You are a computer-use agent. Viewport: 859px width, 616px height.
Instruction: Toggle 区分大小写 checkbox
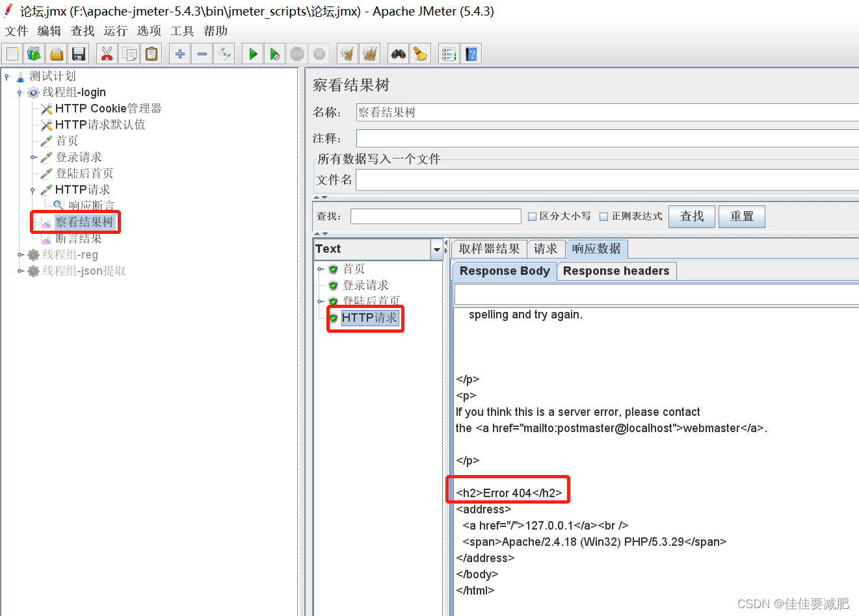coord(532,216)
